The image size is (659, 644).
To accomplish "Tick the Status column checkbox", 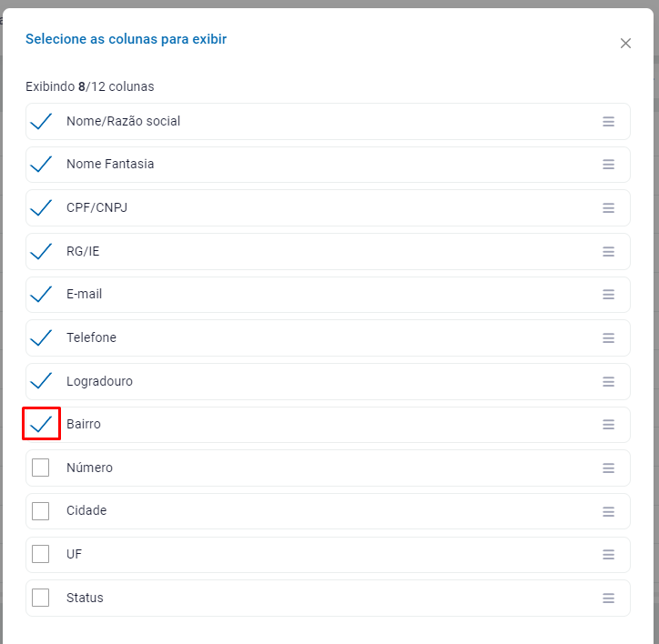I will pos(41,598).
